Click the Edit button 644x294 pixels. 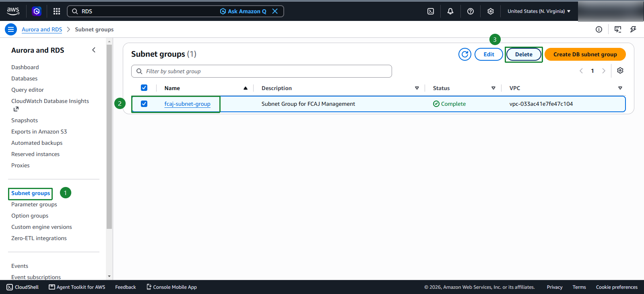coord(489,54)
